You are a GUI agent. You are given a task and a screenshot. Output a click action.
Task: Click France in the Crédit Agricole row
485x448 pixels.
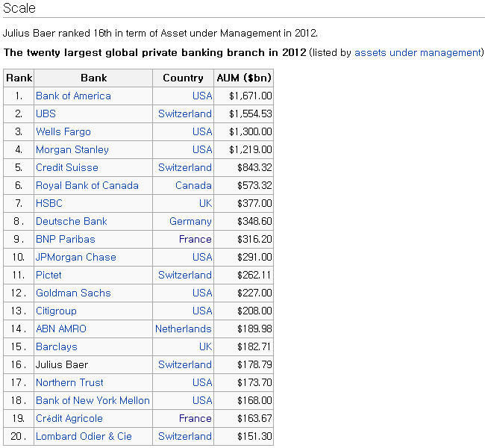[195, 419]
